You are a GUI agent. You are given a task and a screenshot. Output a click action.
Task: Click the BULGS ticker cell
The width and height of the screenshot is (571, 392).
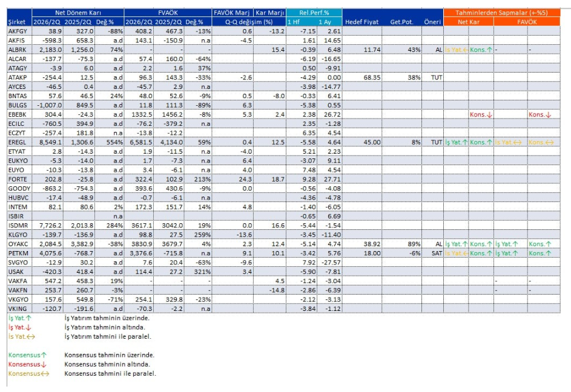(19, 105)
